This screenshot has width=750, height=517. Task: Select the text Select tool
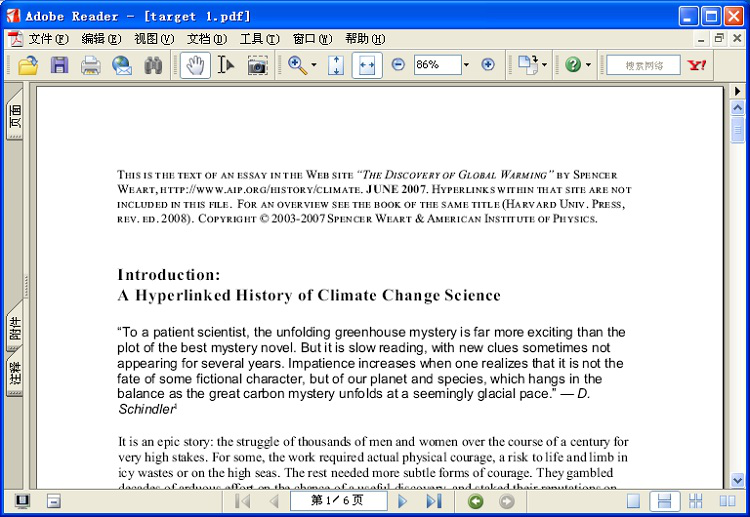point(226,65)
